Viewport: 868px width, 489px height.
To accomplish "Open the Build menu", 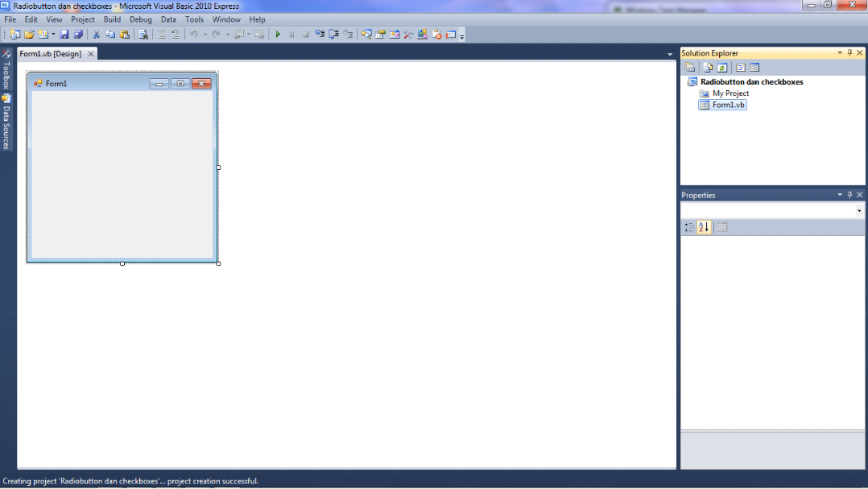I will [x=113, y=19].
